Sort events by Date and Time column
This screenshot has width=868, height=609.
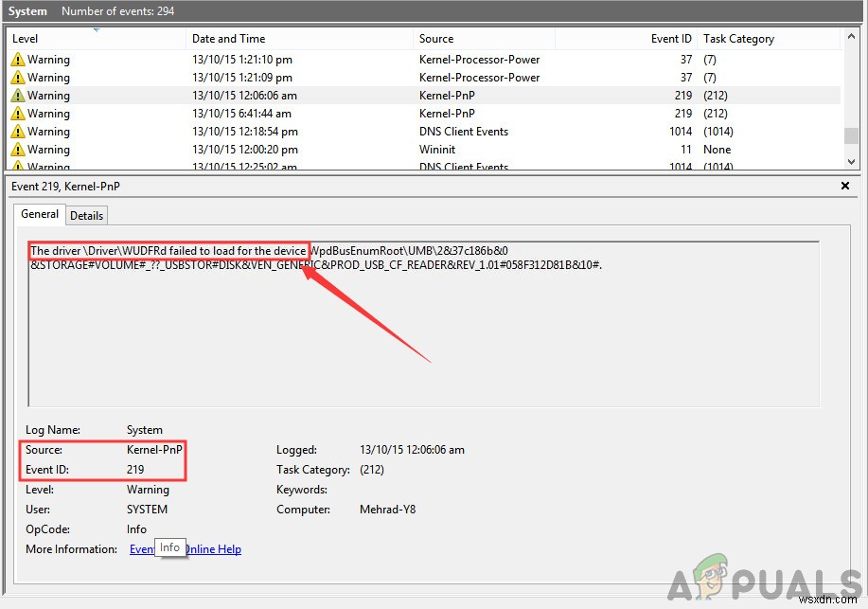299,39
